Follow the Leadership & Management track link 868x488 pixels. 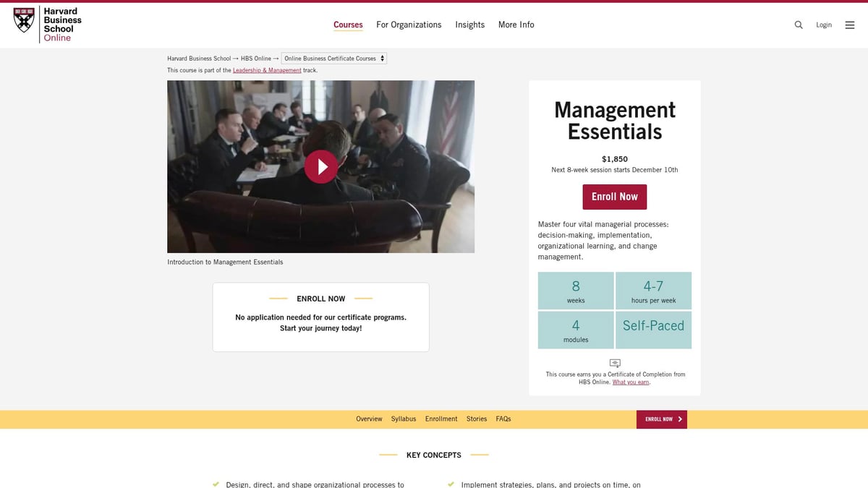coord(267,70)
